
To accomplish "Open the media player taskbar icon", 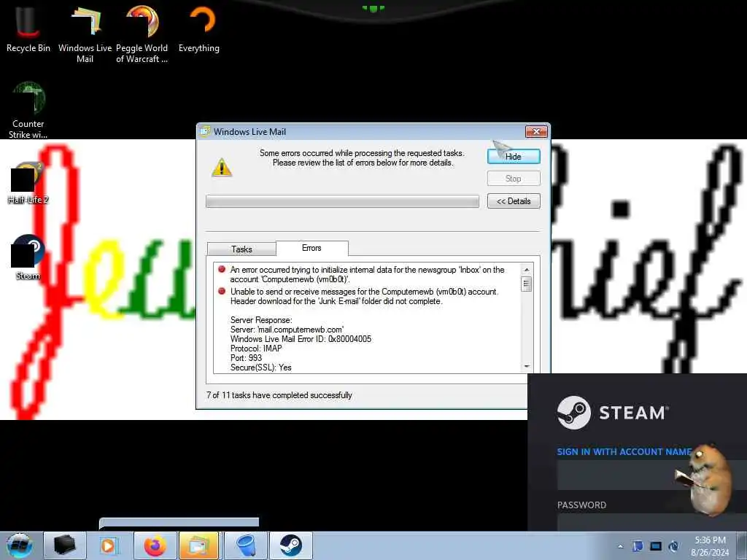I will pos(108,545).
